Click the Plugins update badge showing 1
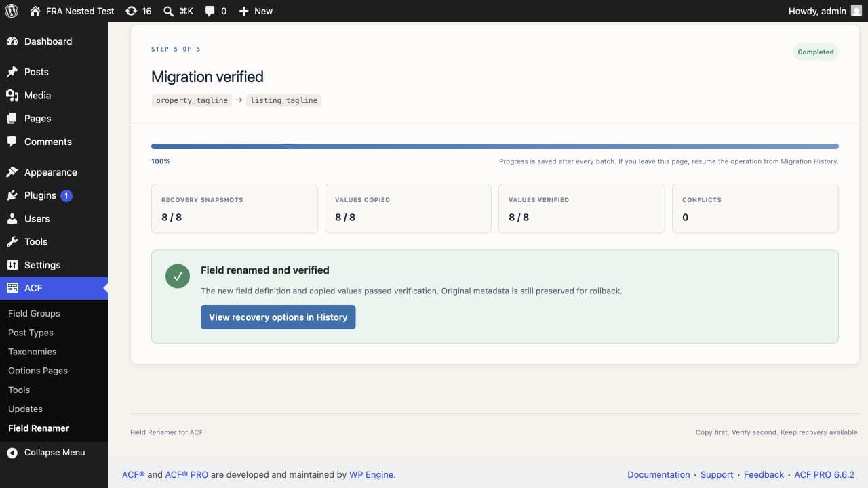 (x=66, y=195)
